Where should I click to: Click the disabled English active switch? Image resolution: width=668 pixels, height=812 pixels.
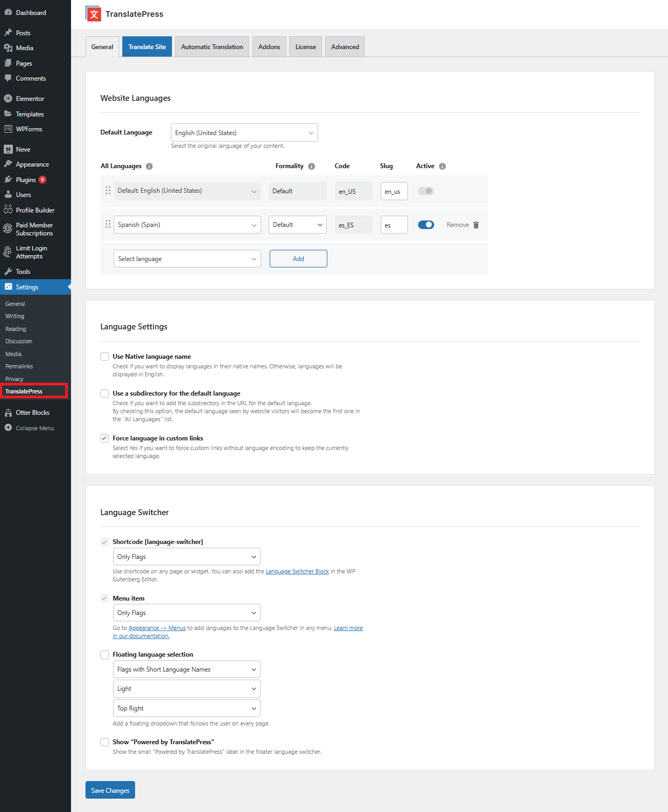pyautogui.click(x=426, y=191)
